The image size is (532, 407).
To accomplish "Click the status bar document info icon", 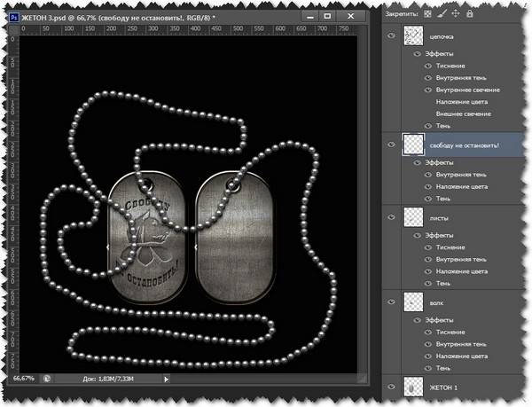I will point(48,378).
